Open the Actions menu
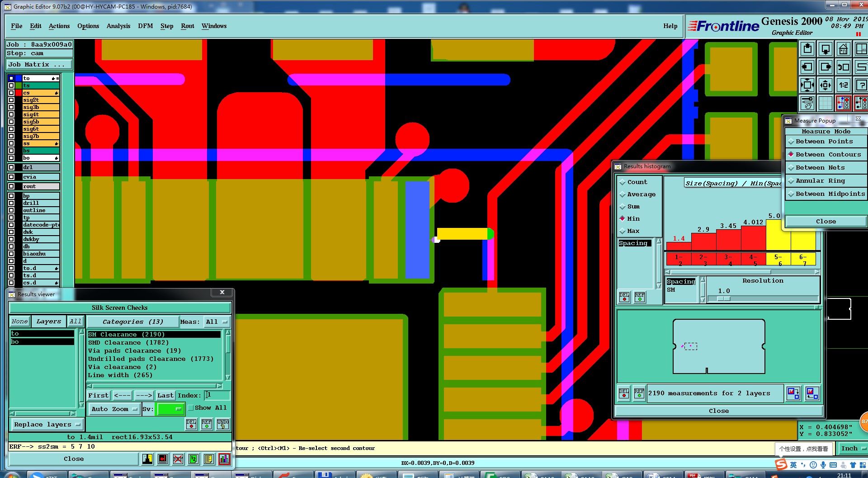This screenshot has width=868, height=478. (x=59, y=26)
